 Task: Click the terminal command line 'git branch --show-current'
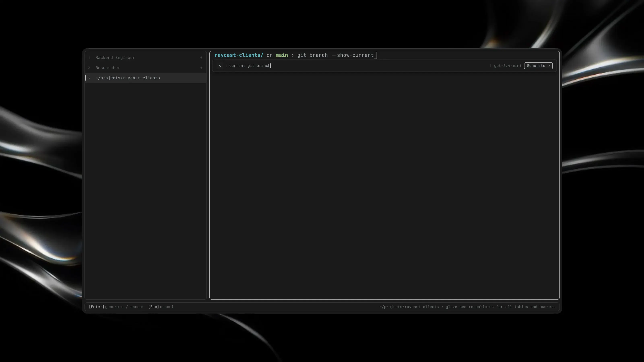pyautogui.click(x=335, y=55)
